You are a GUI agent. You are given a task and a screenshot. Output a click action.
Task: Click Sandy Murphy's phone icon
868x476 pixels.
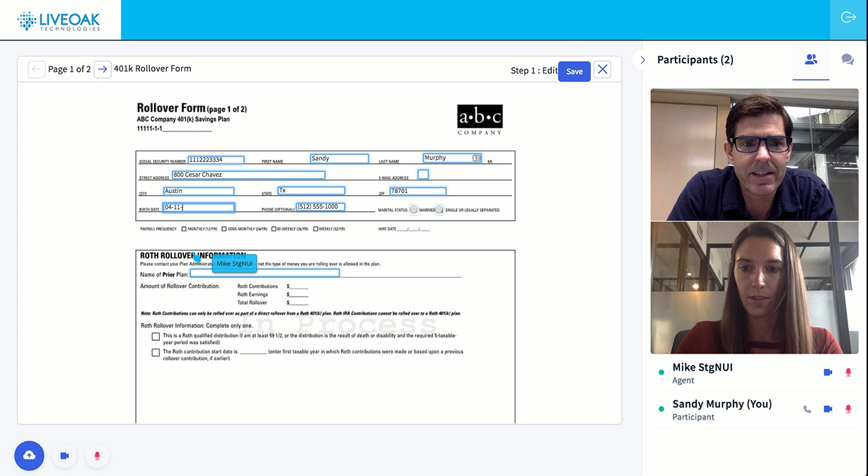[x=807, y=409]
